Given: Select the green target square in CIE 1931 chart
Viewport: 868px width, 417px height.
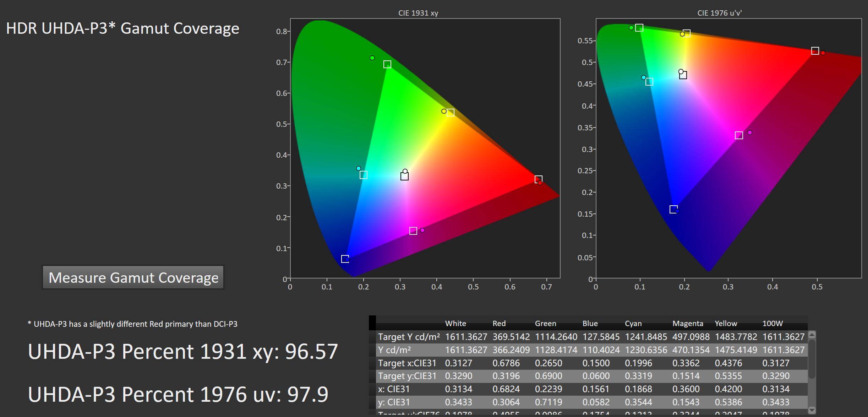Looking at the screenshot, I should pos(387,64).
